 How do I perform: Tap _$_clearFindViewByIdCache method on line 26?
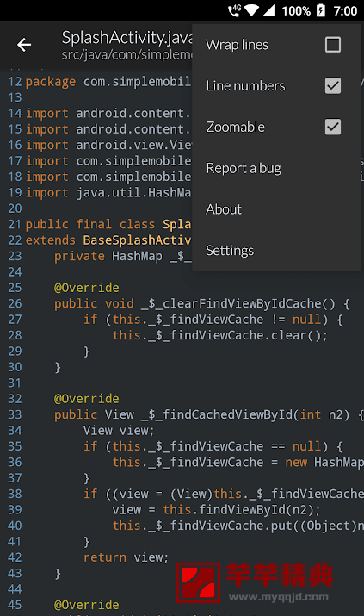(x=238, y=303)
